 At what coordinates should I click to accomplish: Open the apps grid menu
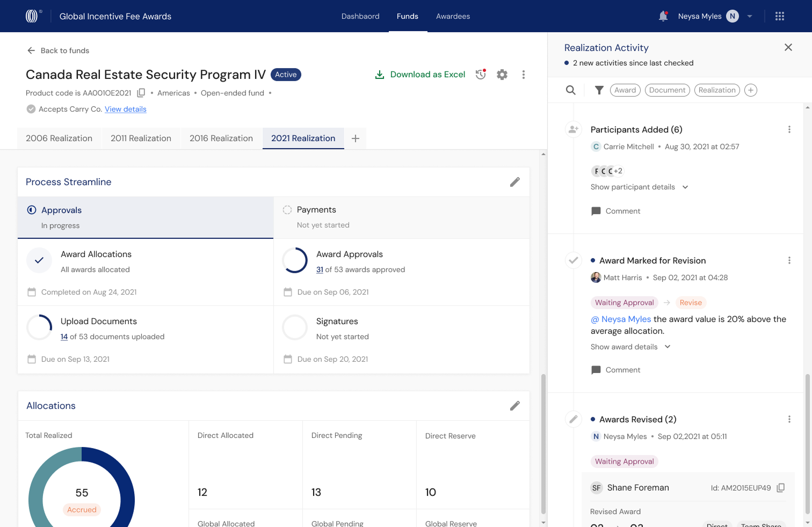780,16
